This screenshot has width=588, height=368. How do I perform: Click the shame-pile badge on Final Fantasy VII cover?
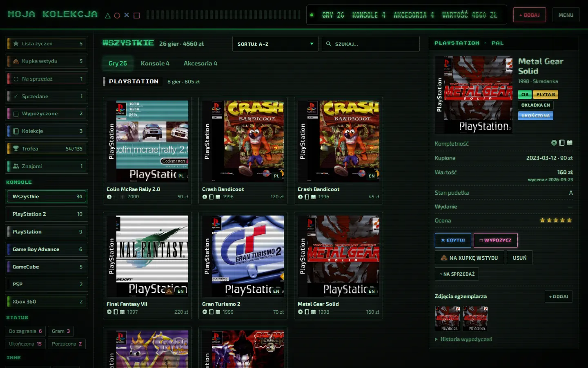click(x=169, y=291)
